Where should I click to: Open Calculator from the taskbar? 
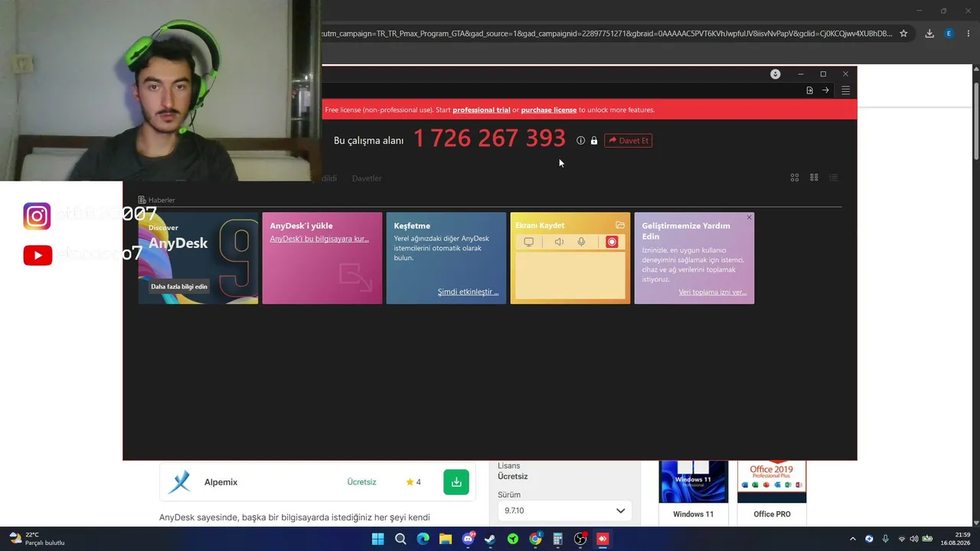click(x=558, y=539)
